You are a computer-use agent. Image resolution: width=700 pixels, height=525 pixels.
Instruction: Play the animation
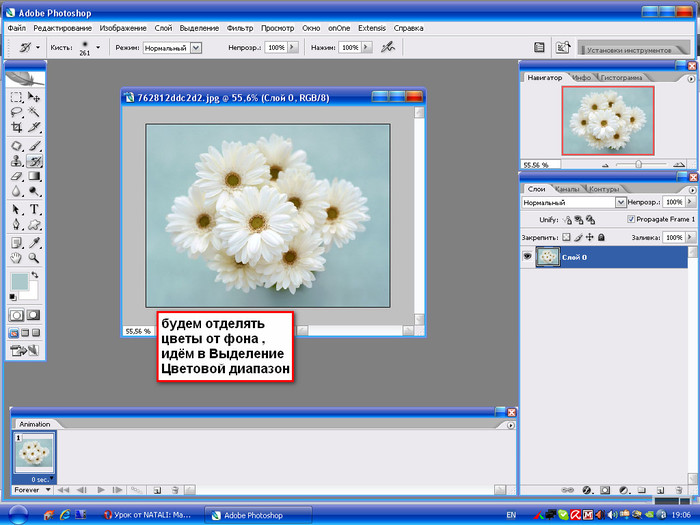pos(101,490)
